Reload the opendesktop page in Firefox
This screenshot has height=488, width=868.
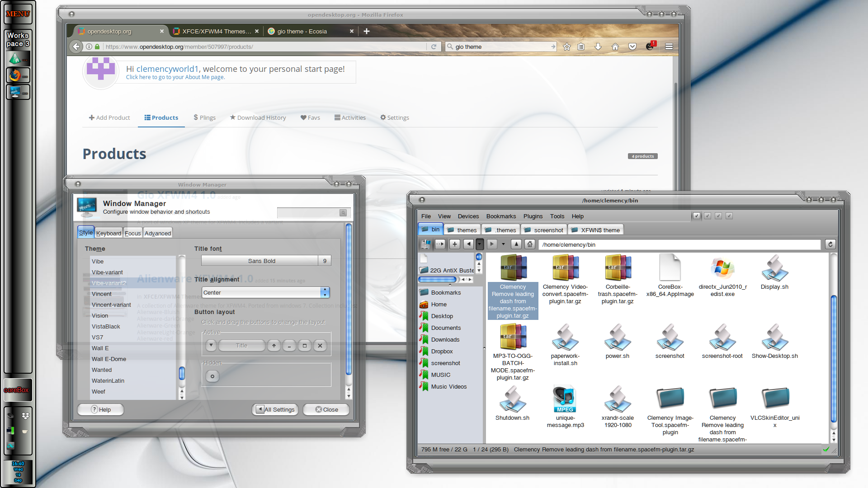click(434, 47)
